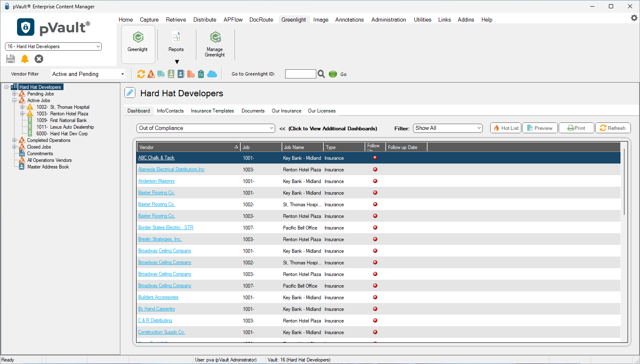Sort by the Follow up Date column header
Screen dimensions: 640x364
(406, 147)
